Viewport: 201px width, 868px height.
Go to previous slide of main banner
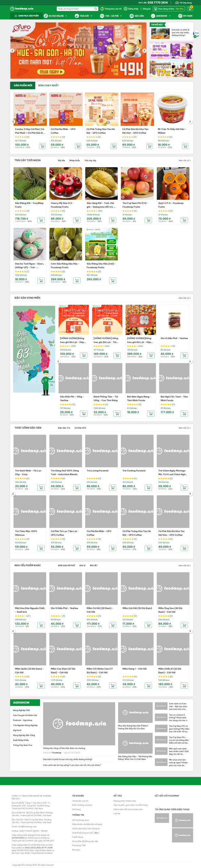coord(13,51)
